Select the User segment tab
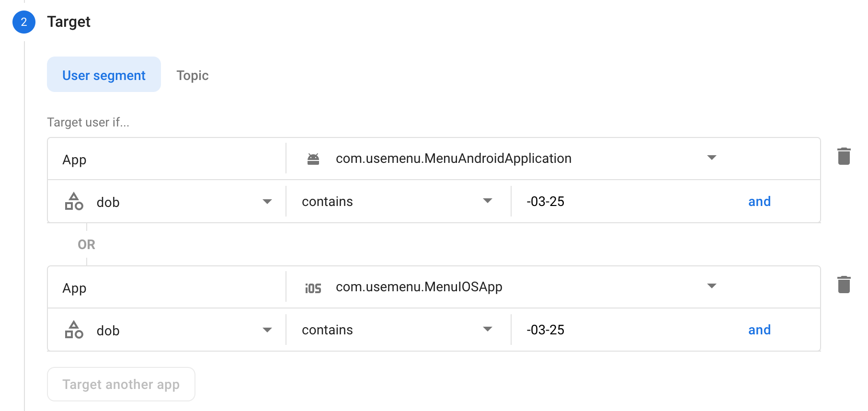 click(103, 75)
